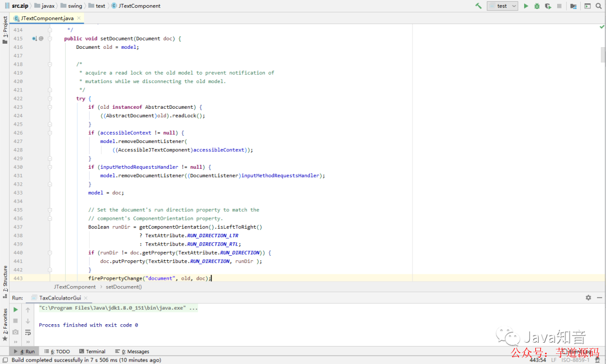Open the 'test' run configuration dropdown
The image size is (606, 364).
pyautogui.click(x=502, y=6)
